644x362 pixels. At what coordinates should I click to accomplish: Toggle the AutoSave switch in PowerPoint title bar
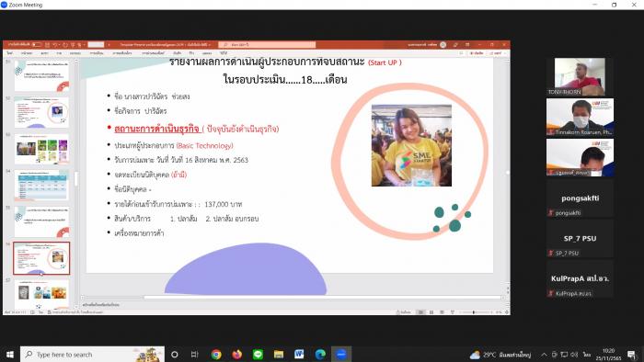pyautogui.click(x=37, y=44)
